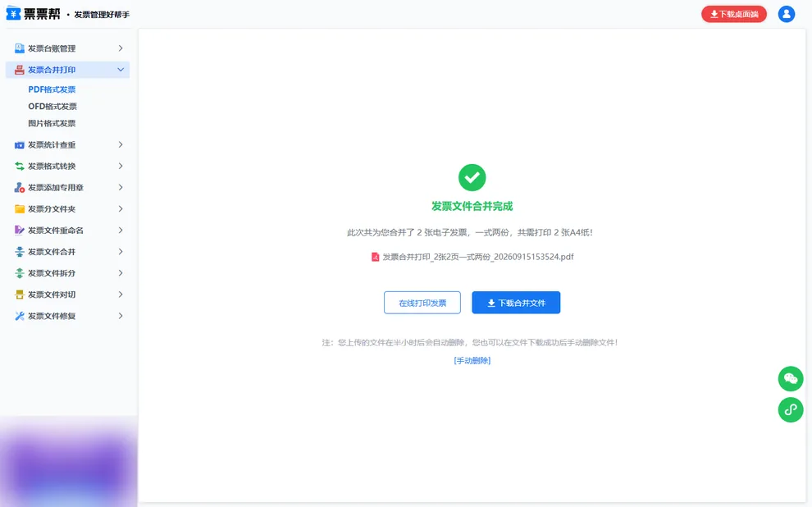Screen dimensions: 812x507
Task: Click the 发票格式转换 arrows icon
Action: pos(20,167)
